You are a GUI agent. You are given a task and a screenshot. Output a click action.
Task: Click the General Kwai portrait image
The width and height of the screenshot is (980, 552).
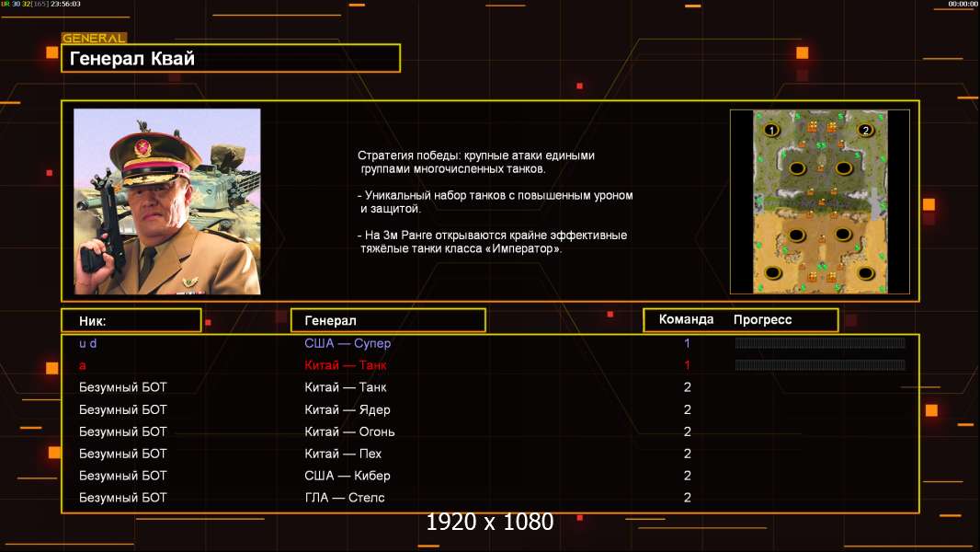click(x=167, y=201)
